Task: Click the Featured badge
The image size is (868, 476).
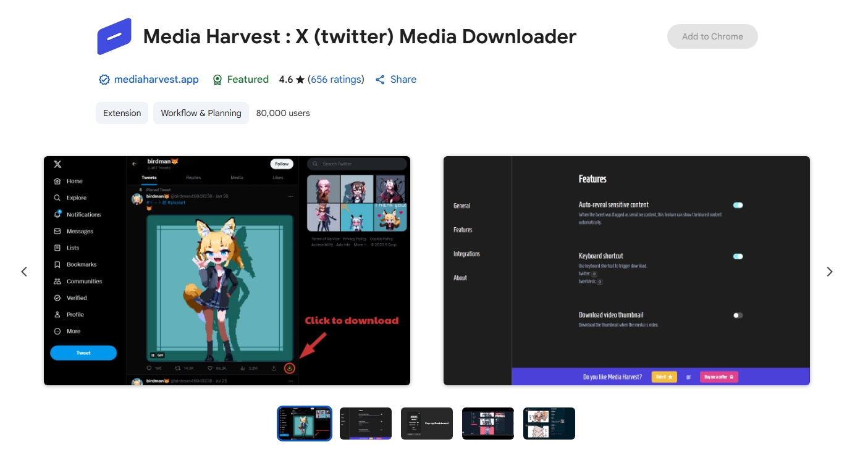Action: tap(240, 79)
